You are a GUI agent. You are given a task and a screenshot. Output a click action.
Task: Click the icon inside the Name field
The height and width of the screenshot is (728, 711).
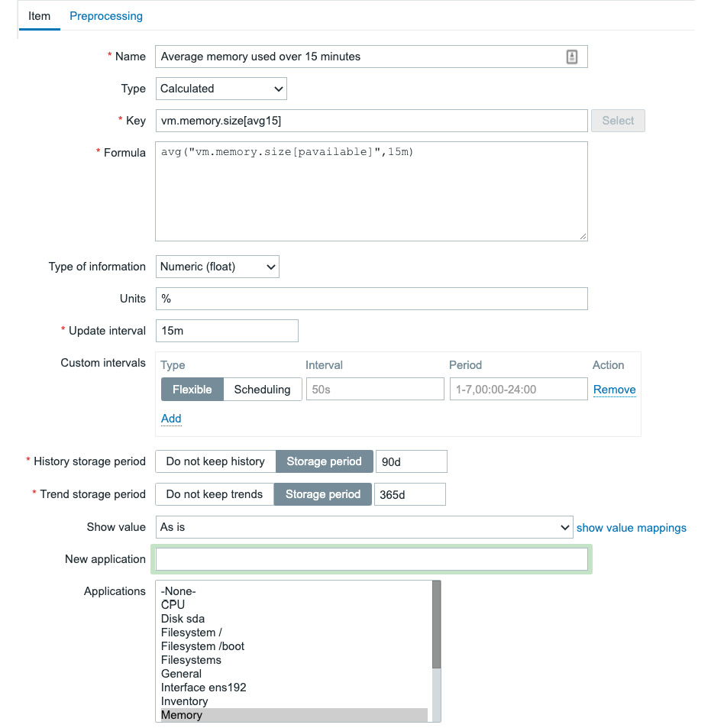(572, 57)
